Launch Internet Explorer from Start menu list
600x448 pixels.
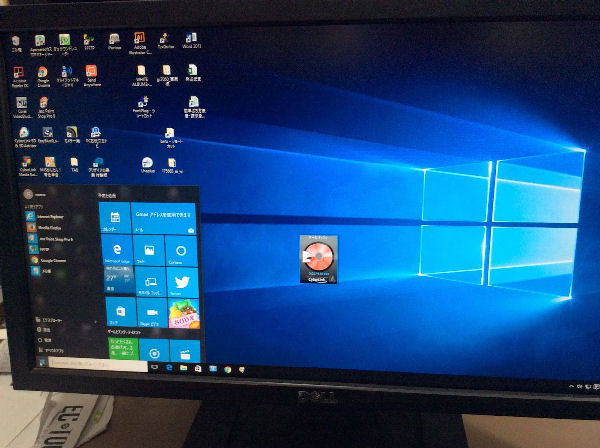click(x=45, y=216)
